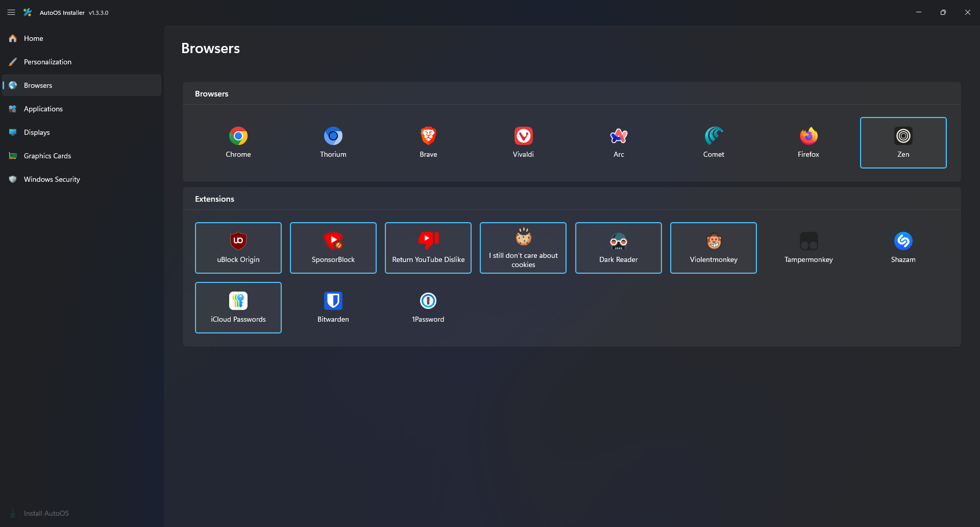Open the hamburger navigation menu
This screenshot has height=527, width=980.
click(x=11, y=12)
